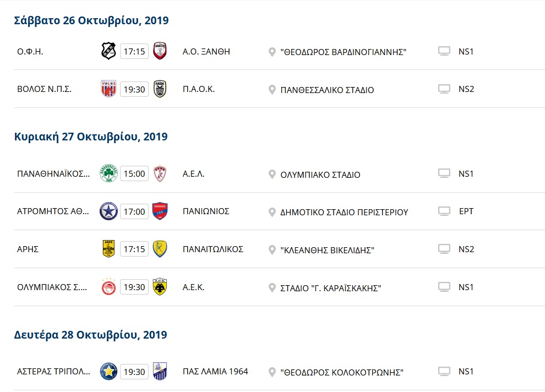The height and width of the screenshot is (392, 545).
Task: Click location pin for ΠΑΝΘΕΣΣΑΛΙΚΟ ΣΤΑΔΙΟ
Action: (x=271, y=90)
